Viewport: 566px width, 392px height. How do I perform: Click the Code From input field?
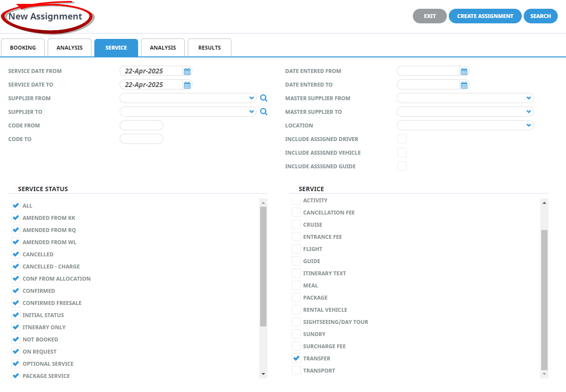141,125
